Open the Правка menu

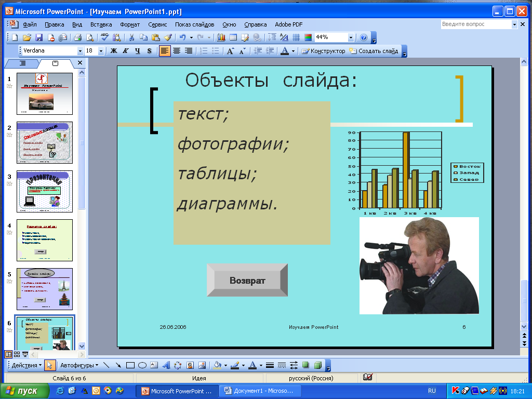[x=54, y=24]
